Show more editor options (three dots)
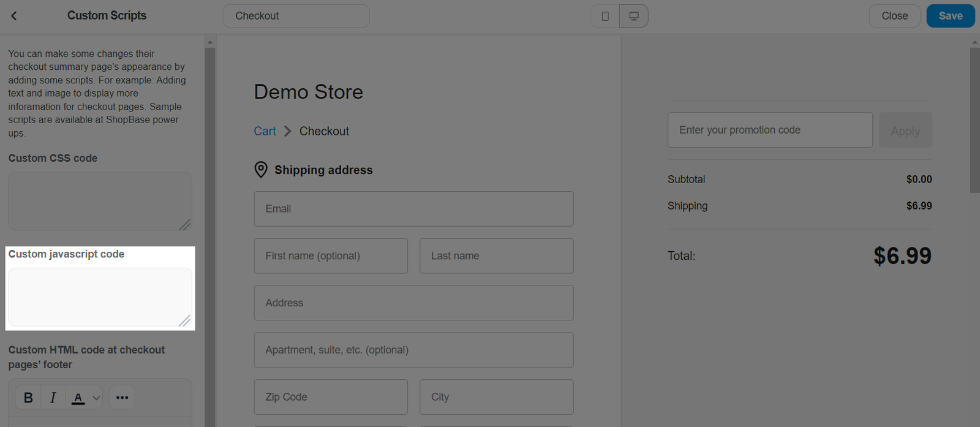Image resolution: width=980 pixels, height=427 pixels. [122, 398]
